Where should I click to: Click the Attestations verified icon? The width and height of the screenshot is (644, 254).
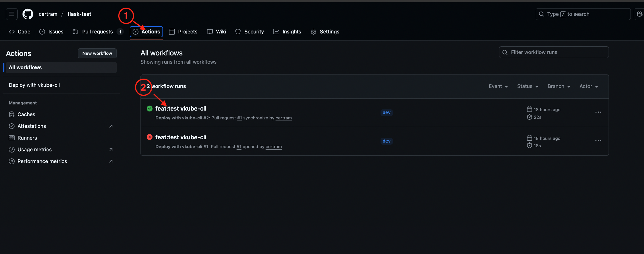[12, 126]
